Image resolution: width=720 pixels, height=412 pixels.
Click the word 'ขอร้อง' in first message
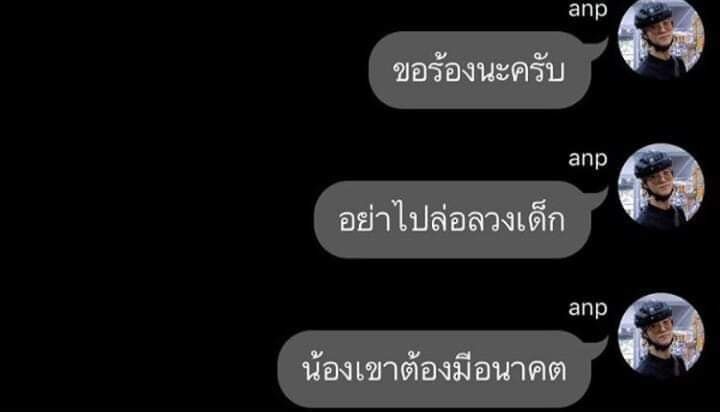click(433, 70)
